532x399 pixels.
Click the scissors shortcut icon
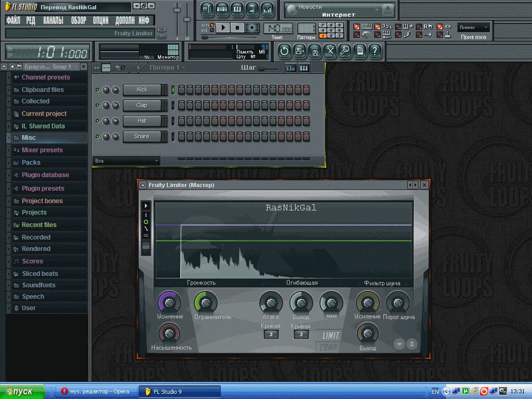pyautogui.click(x=329, y=51)
